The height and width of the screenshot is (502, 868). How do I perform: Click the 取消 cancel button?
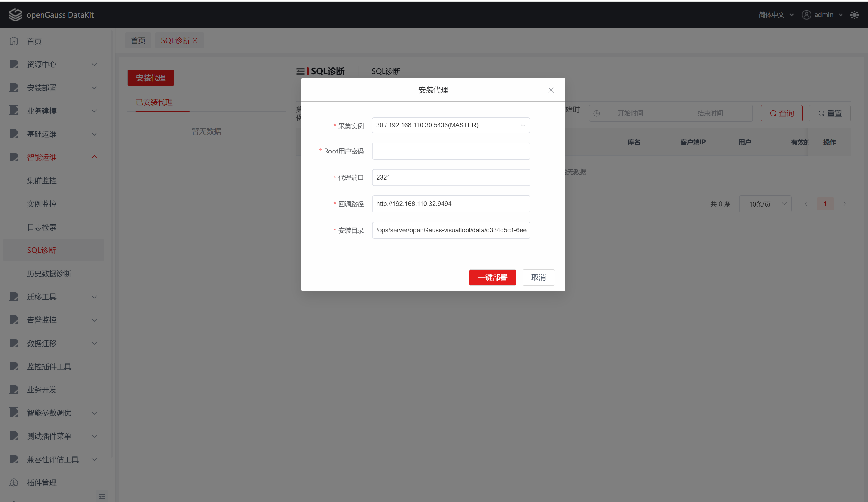538,277
